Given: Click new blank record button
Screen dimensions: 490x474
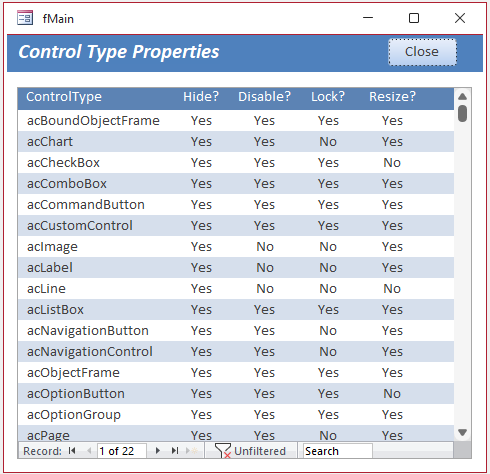Looking at the screenshot, I should [x=192, y=451].
